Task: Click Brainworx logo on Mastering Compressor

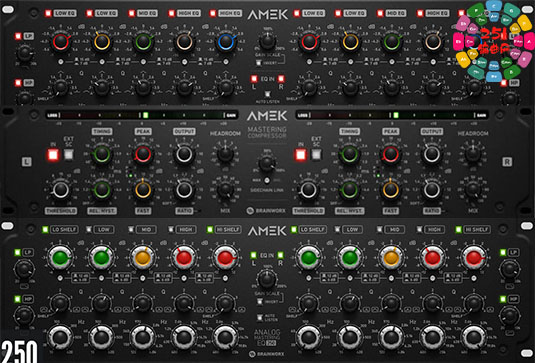Action: [x=266, y=211]
